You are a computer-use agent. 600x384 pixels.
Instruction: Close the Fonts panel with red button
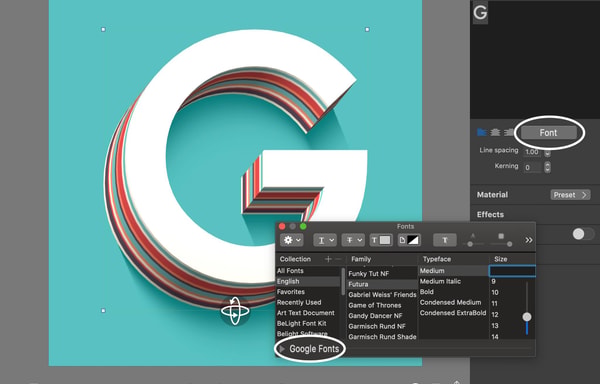click(282, 226)
